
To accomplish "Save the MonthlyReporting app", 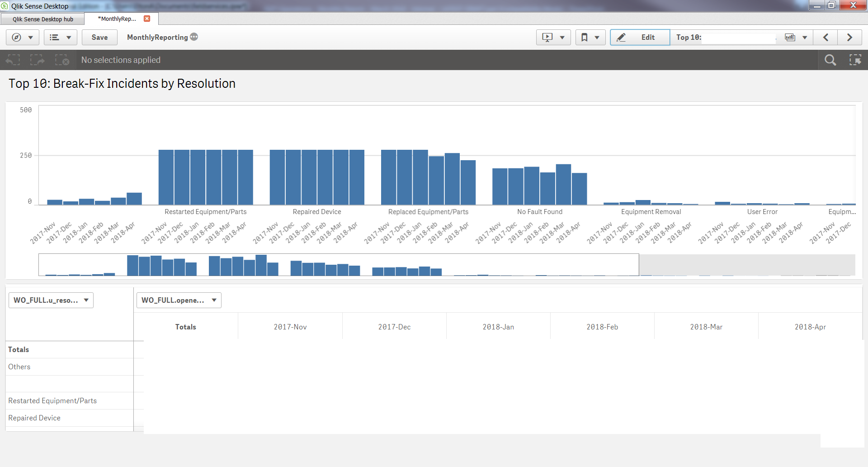I will point(99,38).
